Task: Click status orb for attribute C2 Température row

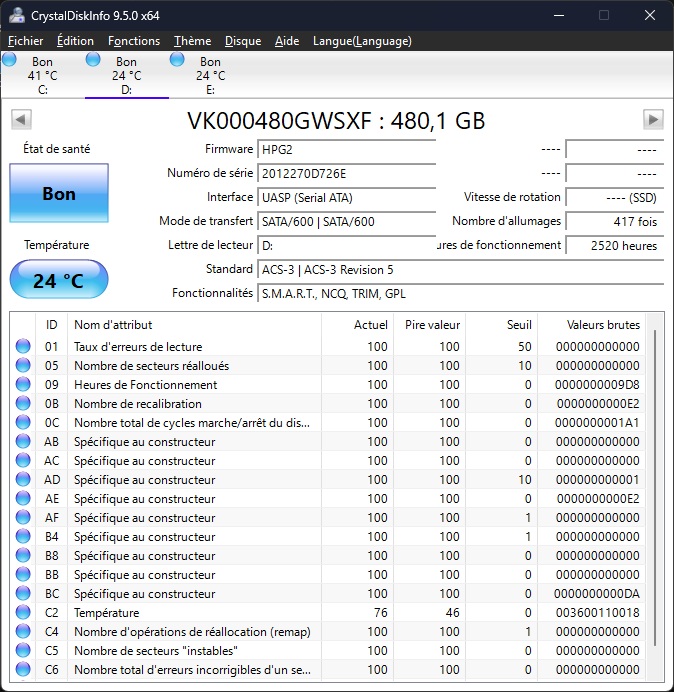Action: pyautogui.click(x=23, y=612)
